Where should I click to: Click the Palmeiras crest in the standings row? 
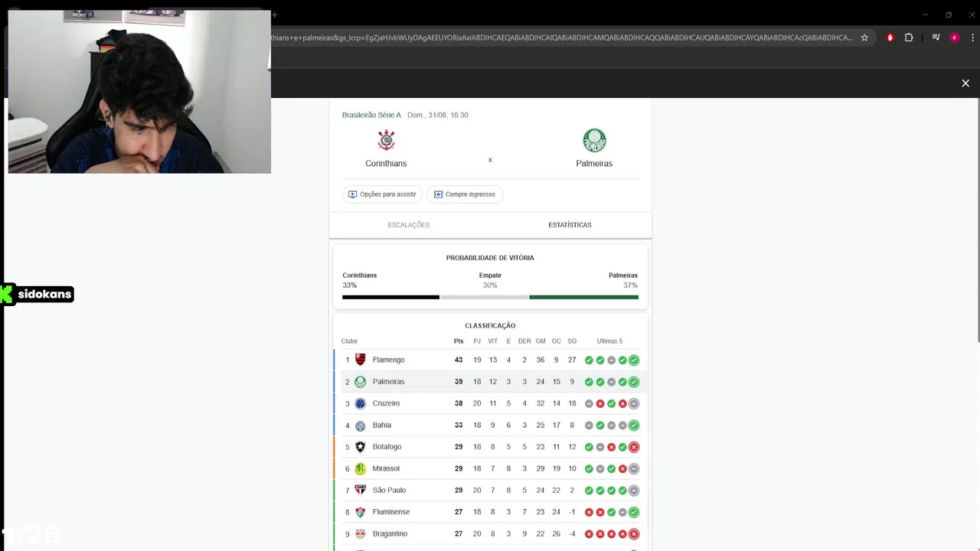pyautogui.click(x=361, y=382)
